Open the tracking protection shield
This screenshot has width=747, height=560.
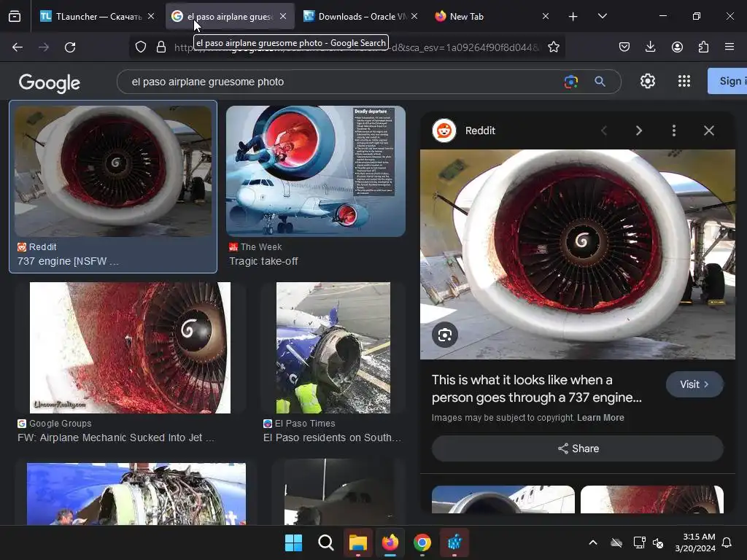141,47
